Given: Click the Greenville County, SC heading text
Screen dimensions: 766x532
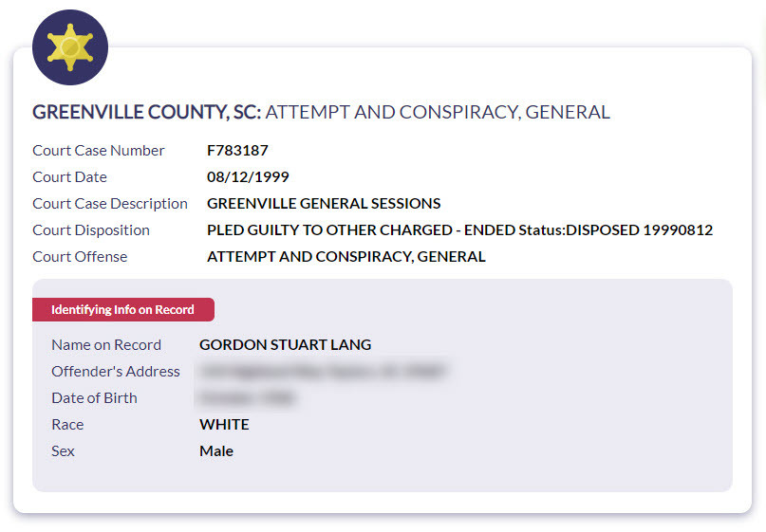Looking at the screenshot, I should [x=146, y=112].
